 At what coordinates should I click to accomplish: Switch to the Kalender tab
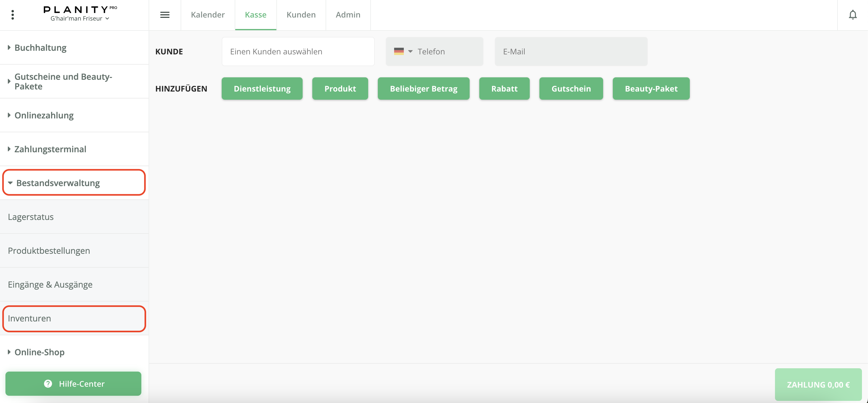[x=207, y=15]
